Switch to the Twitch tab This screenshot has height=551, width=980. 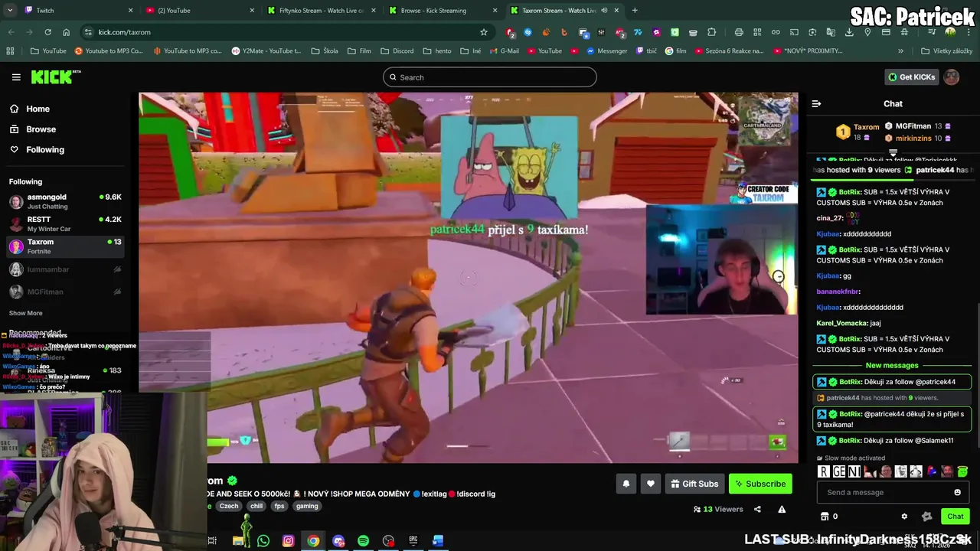[79, 11]
